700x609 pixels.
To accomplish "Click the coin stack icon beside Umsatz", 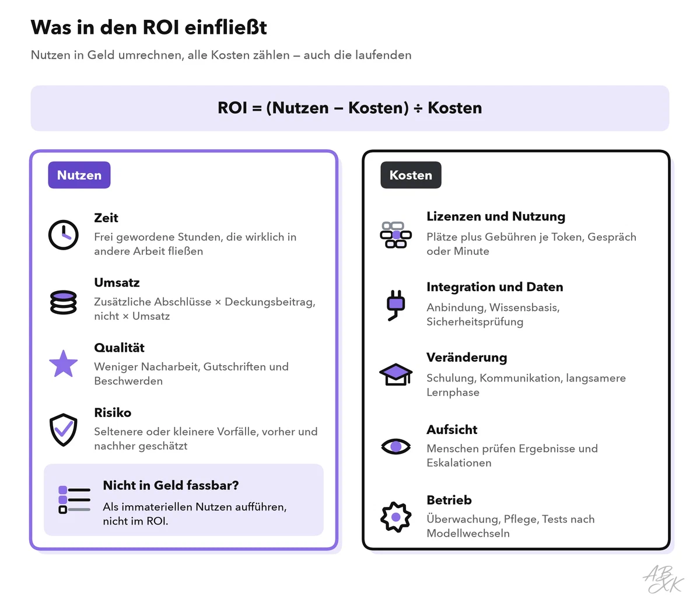I will [63, 302].
